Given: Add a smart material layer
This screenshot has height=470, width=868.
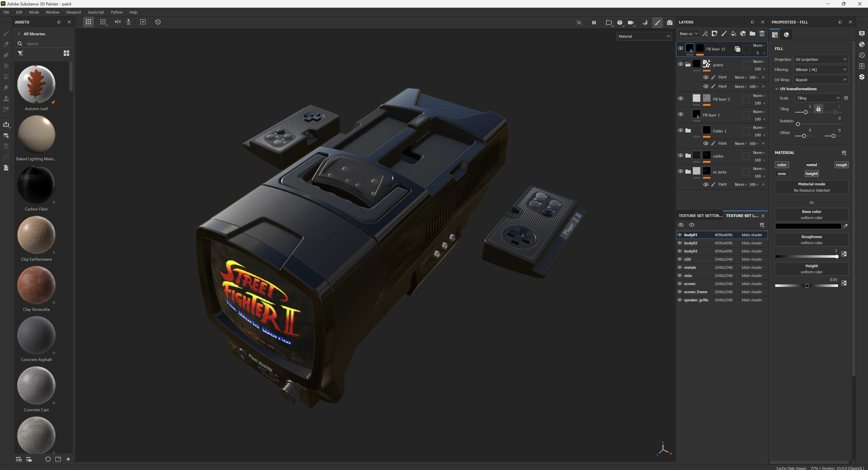Looking at the screenshot, I should pos(743,33).
